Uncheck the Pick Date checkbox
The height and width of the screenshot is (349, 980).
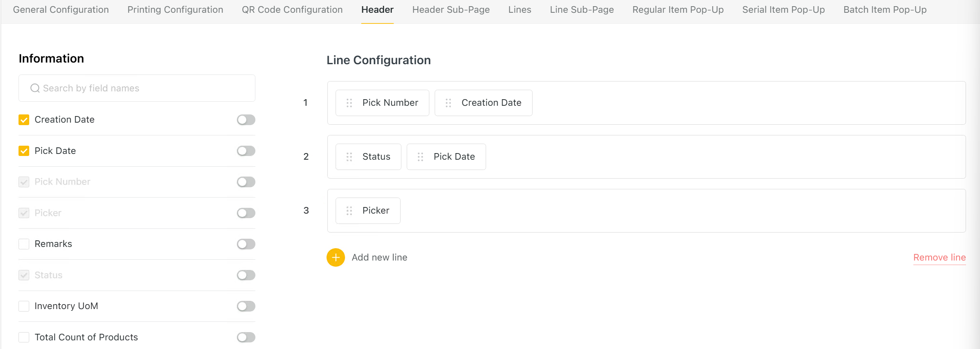[24, 151]
